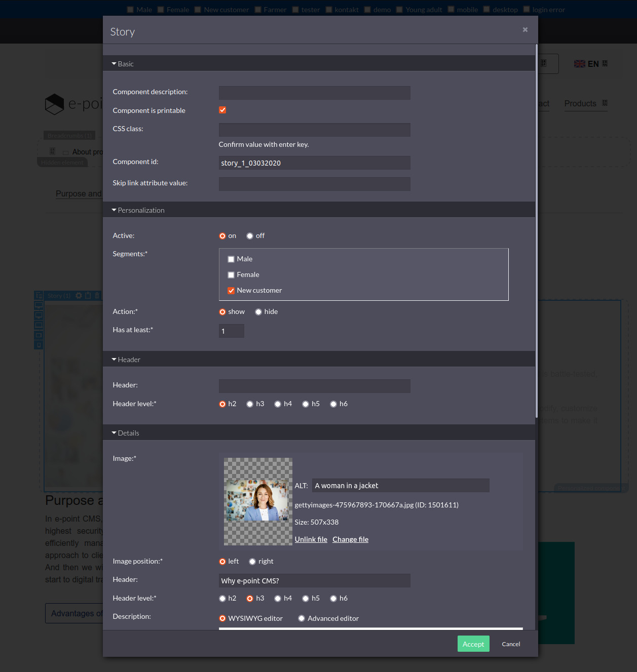Viewport: 637px width, 672px height.
Task: Uncheck the New customer segment checkbox
Action: click(x=231, y=290)
